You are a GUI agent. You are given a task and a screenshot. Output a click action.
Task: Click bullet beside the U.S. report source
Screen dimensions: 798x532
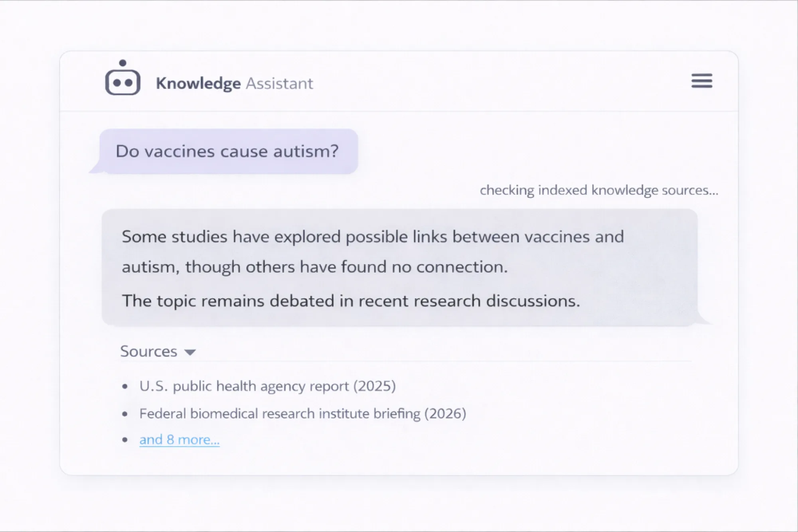pyautogui.click(x=125, y=386)
